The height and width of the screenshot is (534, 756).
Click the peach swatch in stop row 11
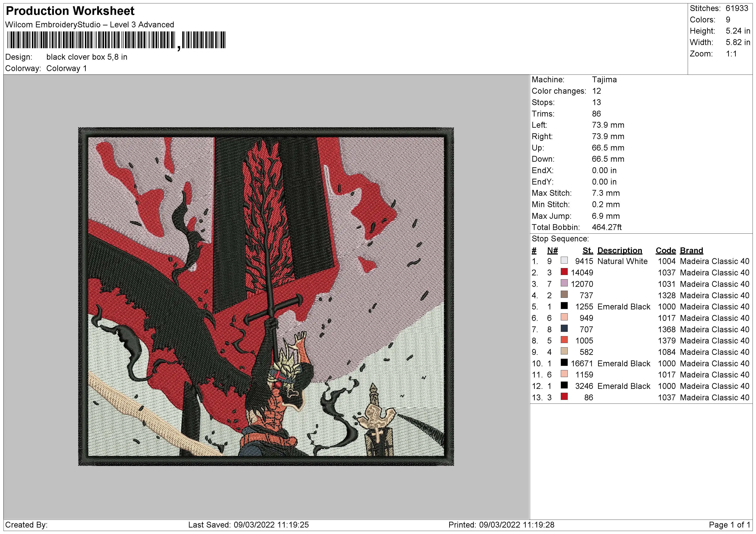tap(564, 374)
